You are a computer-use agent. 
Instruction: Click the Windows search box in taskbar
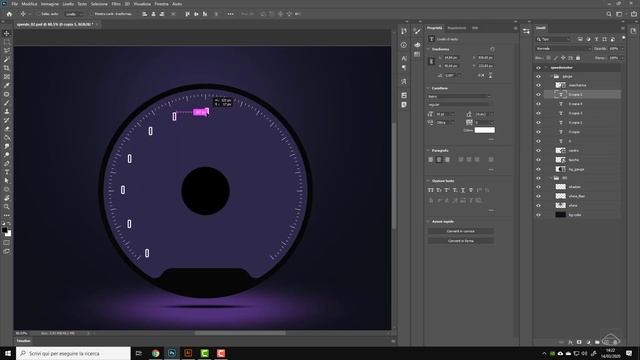coord(73,353)
